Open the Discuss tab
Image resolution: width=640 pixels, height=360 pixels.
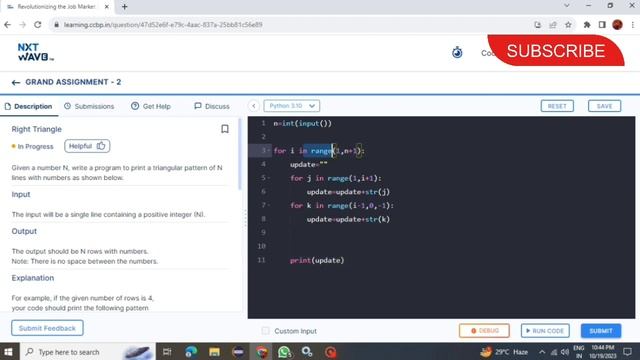[212, 107]
